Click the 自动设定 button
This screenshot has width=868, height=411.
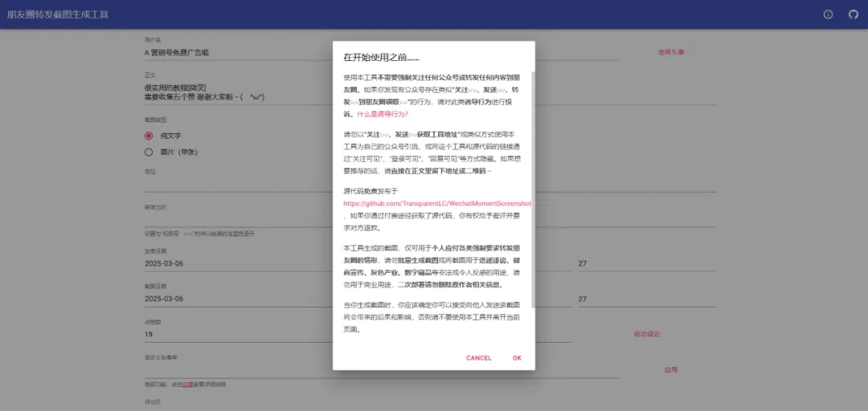[x=647, y=334]
